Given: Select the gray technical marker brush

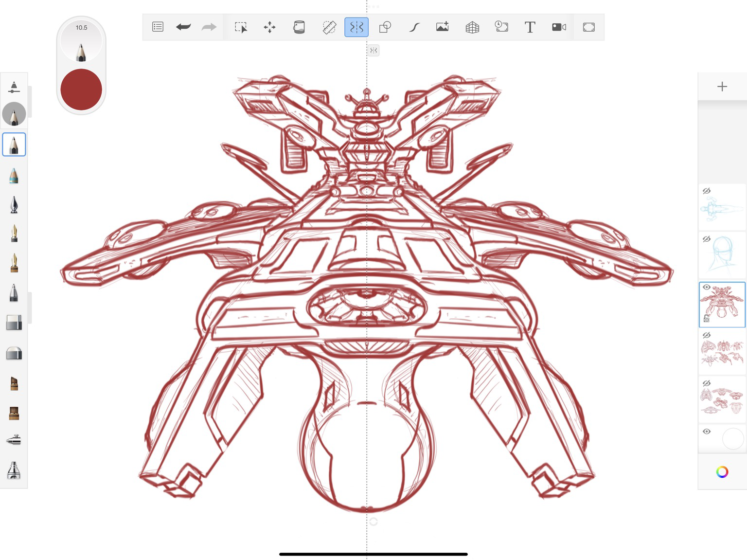Looking at the screenshot, I should click(14, 293).
